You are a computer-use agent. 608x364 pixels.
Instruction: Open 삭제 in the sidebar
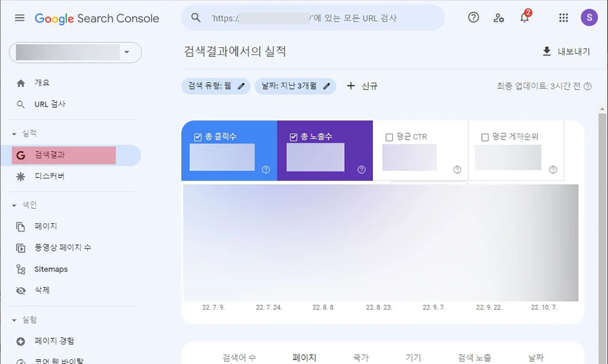(42, 290)
